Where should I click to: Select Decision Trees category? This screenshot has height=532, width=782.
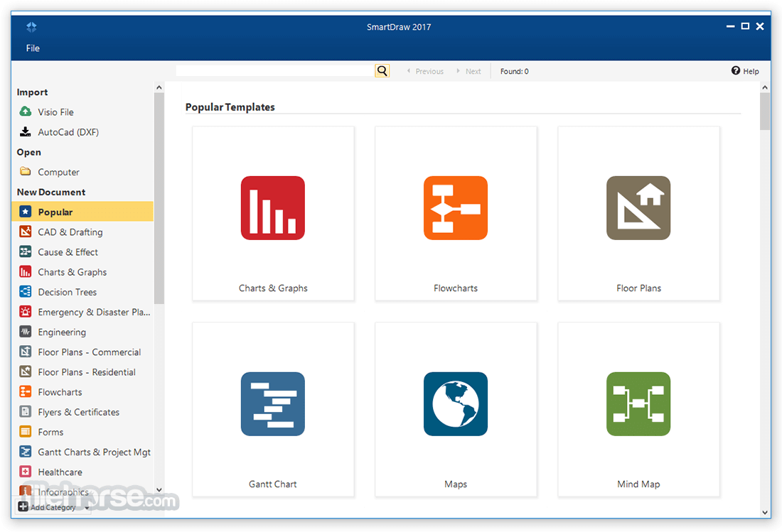pyautogui.click(x=82, y=292)
